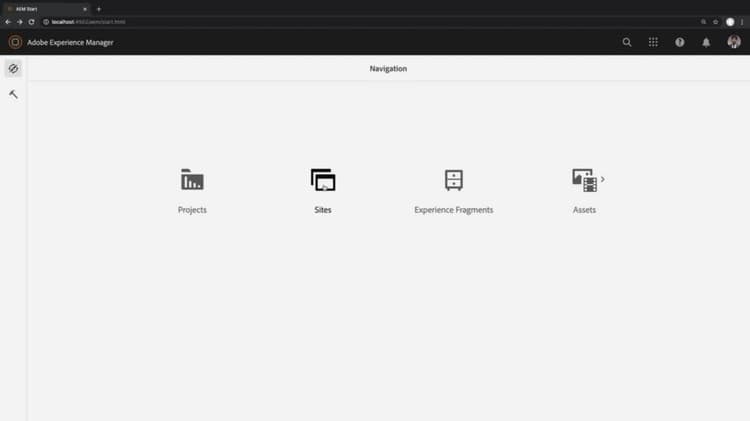The height and width of the screenshot is (421, 750).
Task: Close the AEM Start tab
Action: click(x=85, y=9)
